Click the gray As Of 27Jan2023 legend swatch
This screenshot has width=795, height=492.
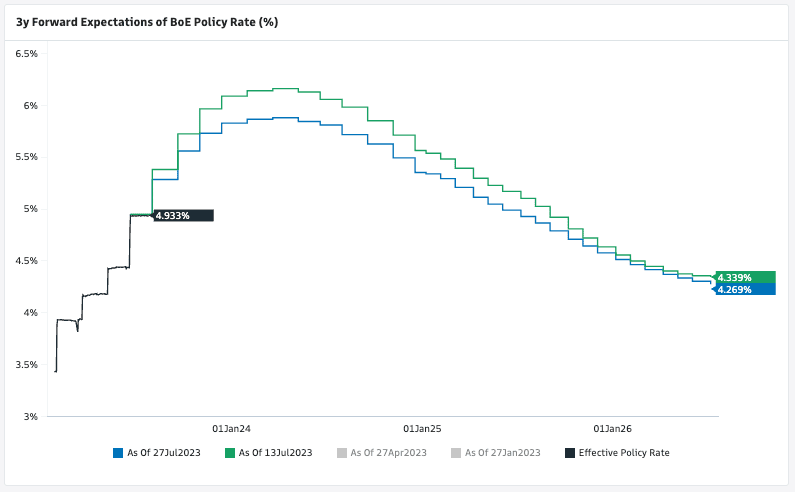pos(457,453)
